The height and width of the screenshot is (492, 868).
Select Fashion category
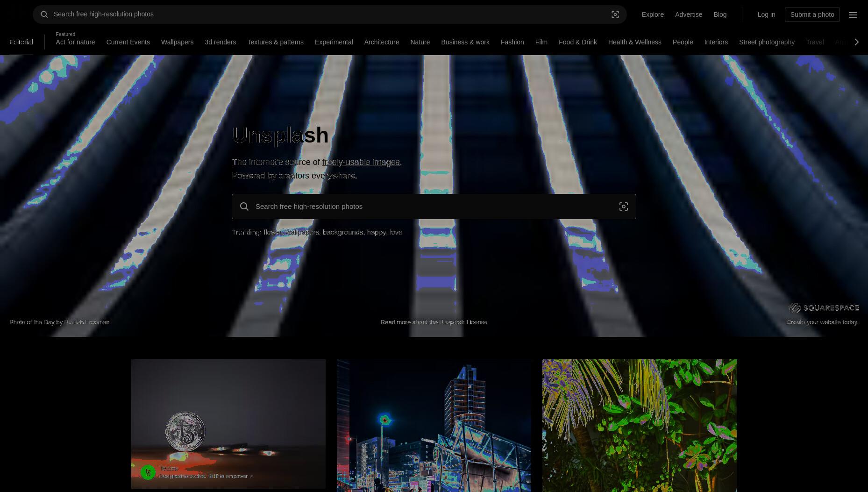pos(512,42)
